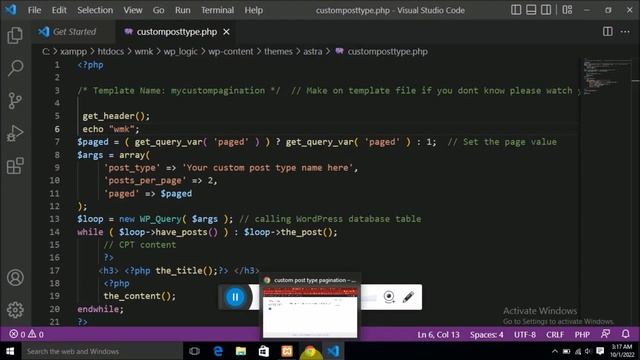Viewport: 640px width, 360px height.
Task: Launch Microsoft Edge from taskbar
Action: 218,351
